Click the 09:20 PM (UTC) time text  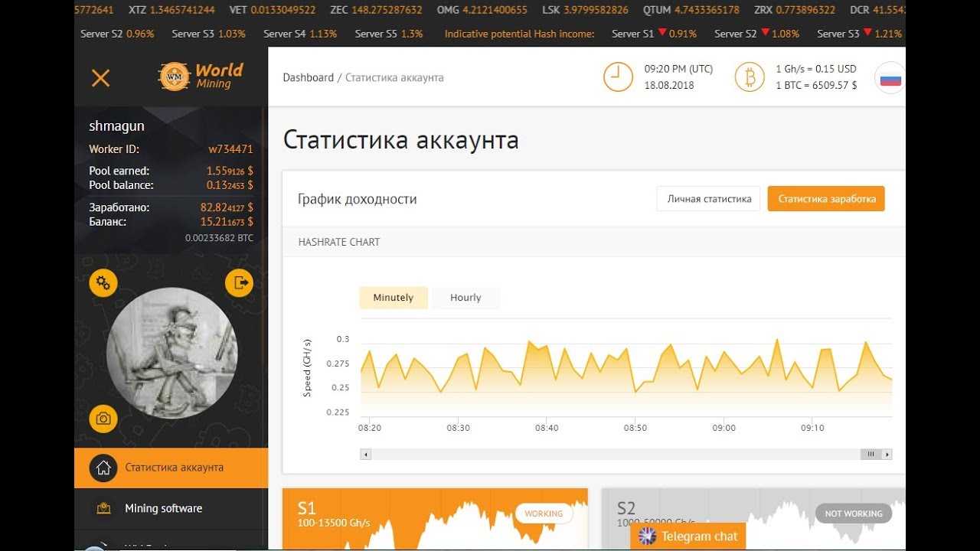(678, 69)
